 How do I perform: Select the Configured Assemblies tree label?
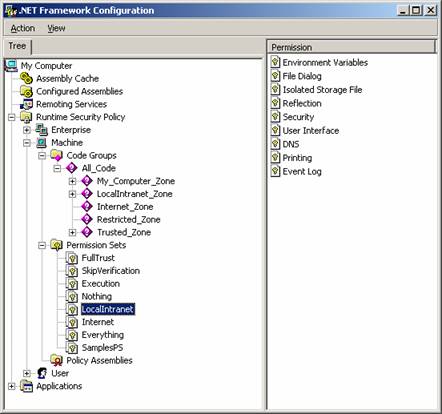coord(79,91)
